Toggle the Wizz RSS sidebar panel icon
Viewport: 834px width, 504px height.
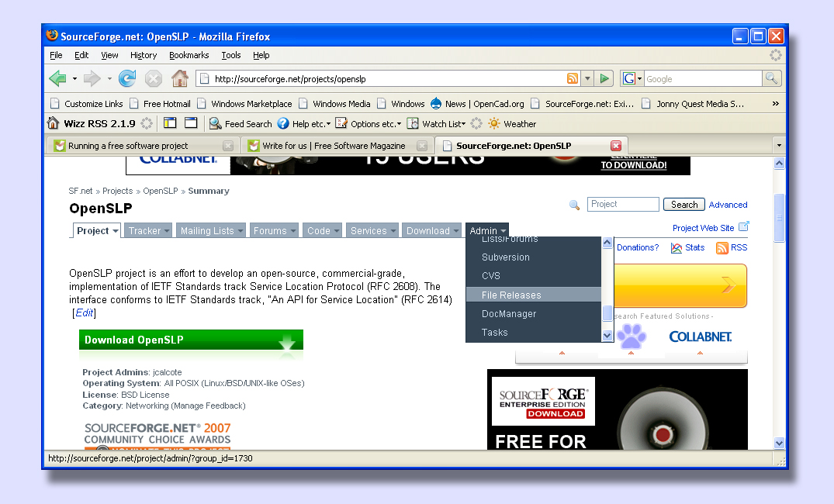tap(170, 123)
